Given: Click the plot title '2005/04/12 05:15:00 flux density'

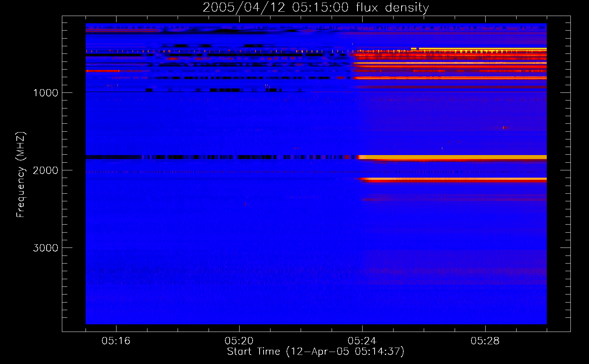Looking at the screenshot, I should pyautogui.click(x=316, y=8).
